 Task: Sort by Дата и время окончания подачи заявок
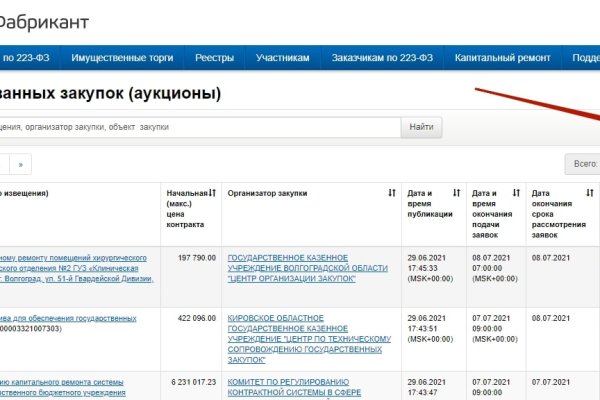pyautogui.click(x=516, y=192)
